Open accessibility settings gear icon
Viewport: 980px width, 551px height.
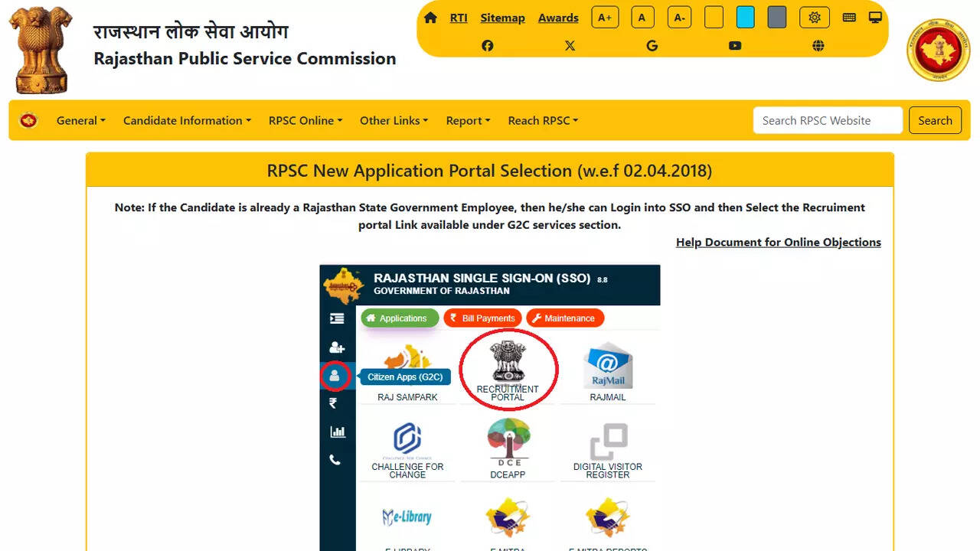[815, 18]
